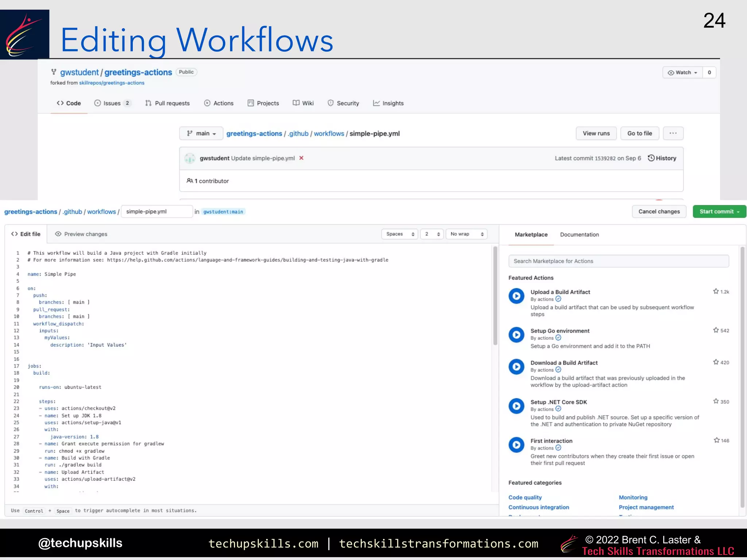Screen dimensions: 747x560
Task: Open the three-dots more options menu
Action: pos(673,133)
